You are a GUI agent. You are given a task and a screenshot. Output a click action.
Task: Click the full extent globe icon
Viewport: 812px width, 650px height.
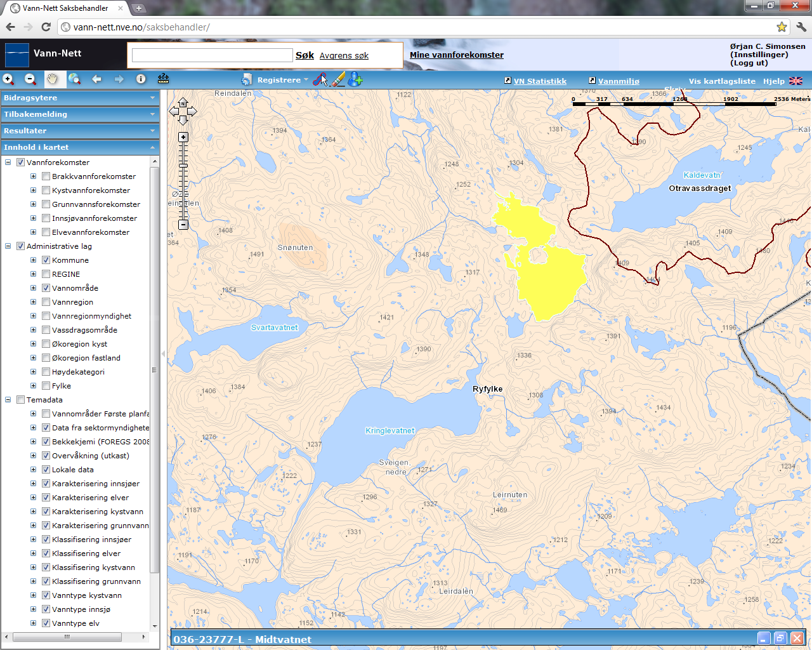[x=74, y=79]
